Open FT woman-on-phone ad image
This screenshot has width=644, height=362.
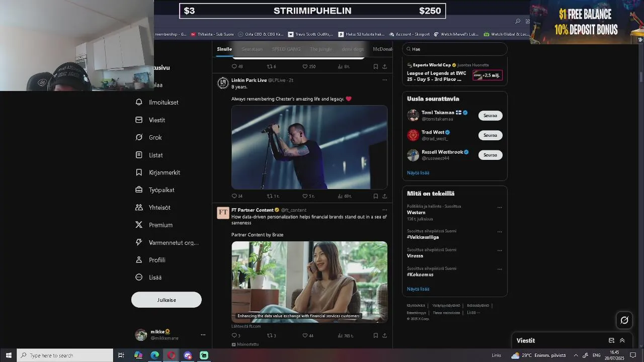[x=309, y=282]
